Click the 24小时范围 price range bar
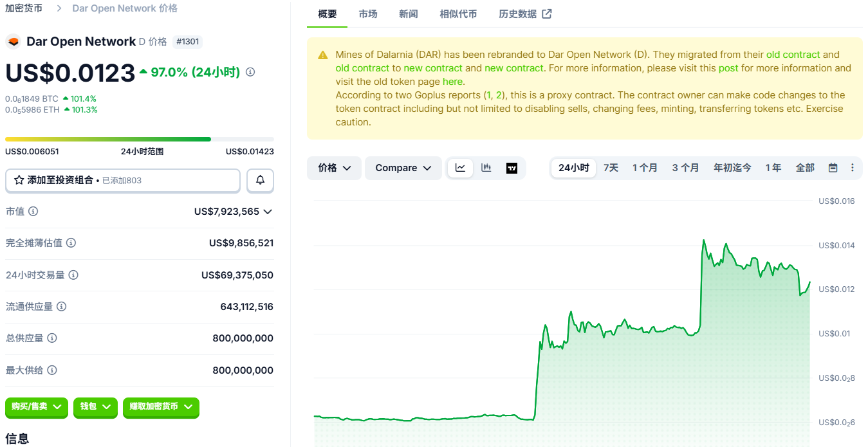Image resolution: width=868 pixels, height=447 pixels. tap(139, 139)
